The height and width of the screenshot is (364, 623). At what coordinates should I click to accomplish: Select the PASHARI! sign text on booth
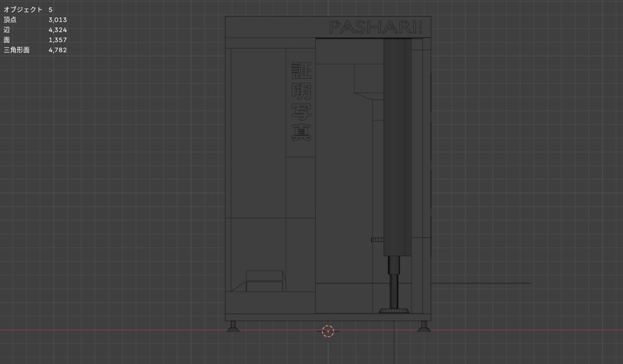(x=376, y=27)
